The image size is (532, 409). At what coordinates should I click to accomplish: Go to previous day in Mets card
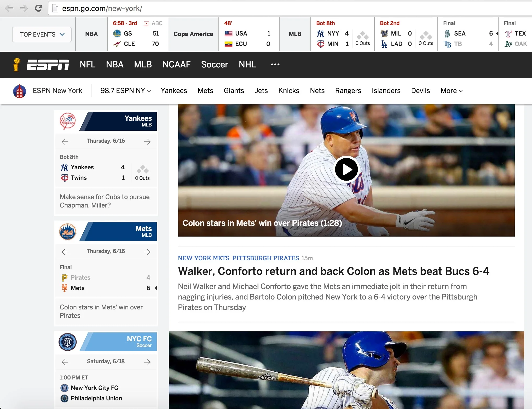click(x=65, y=252)
